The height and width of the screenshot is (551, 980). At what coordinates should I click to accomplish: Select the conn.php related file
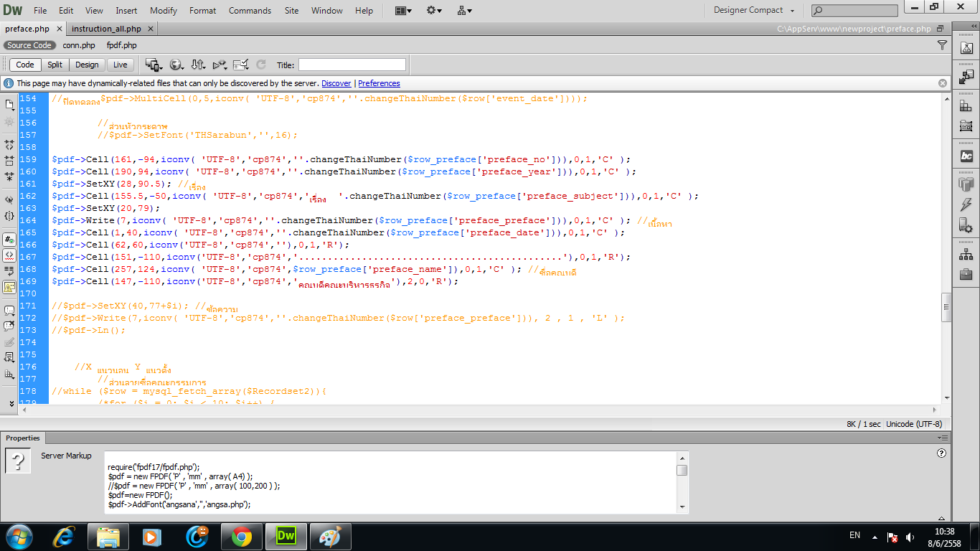point(79,45)
